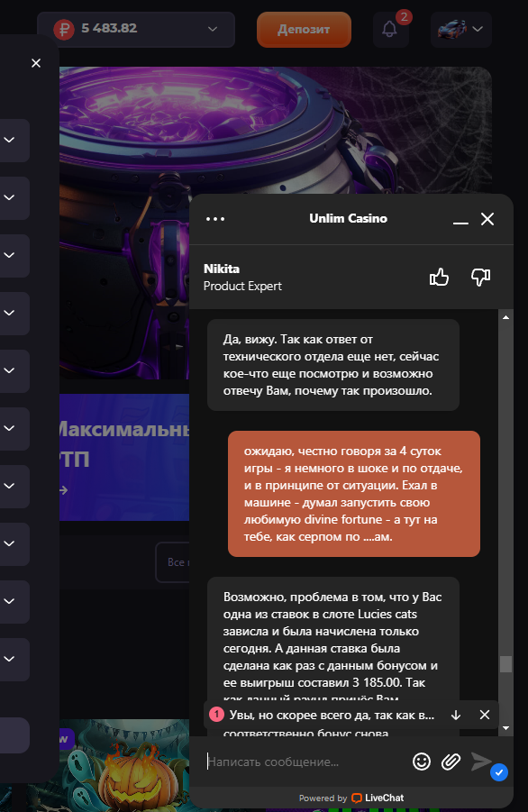Click the Написать сообщение text field
Viewport: 528px width, 812px height.
coord(305,762)
